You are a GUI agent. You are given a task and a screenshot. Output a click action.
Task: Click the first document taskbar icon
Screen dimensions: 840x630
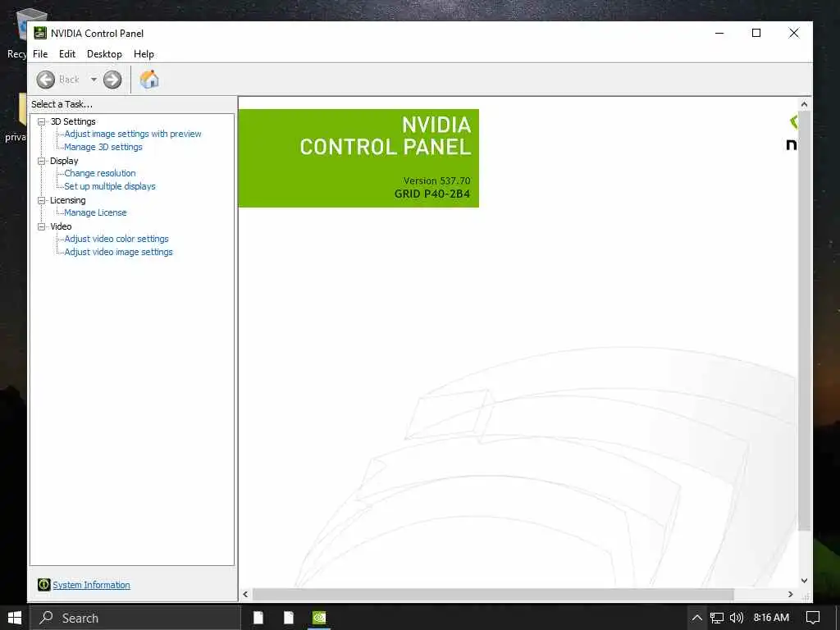258,618
